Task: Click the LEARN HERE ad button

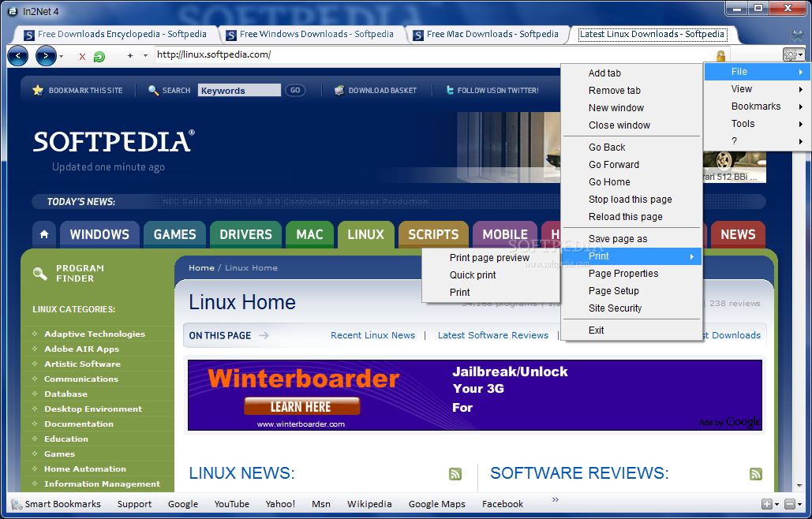Action: [x=301, y=407]
